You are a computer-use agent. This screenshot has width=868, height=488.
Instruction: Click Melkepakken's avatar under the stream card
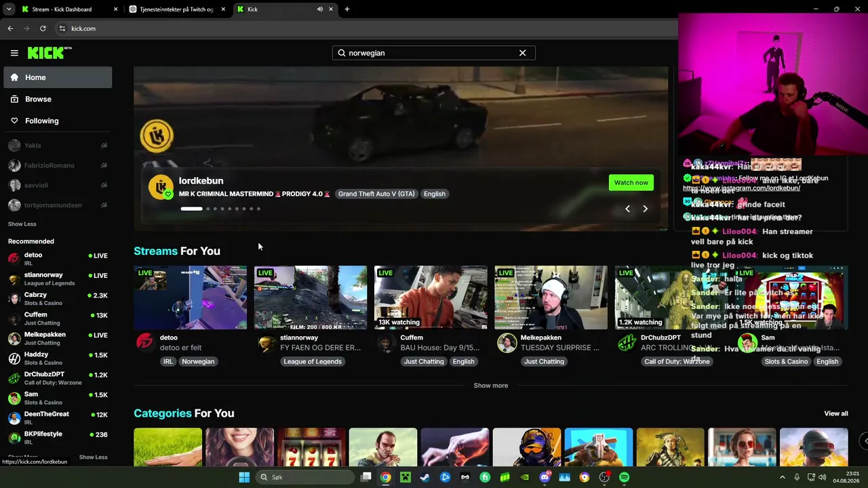pyautogui.click(x=507, y=342)
